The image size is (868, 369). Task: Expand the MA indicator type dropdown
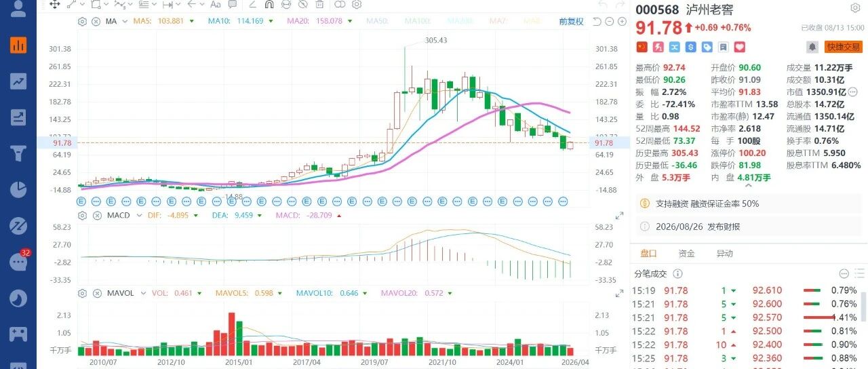[x=124, y=22]
